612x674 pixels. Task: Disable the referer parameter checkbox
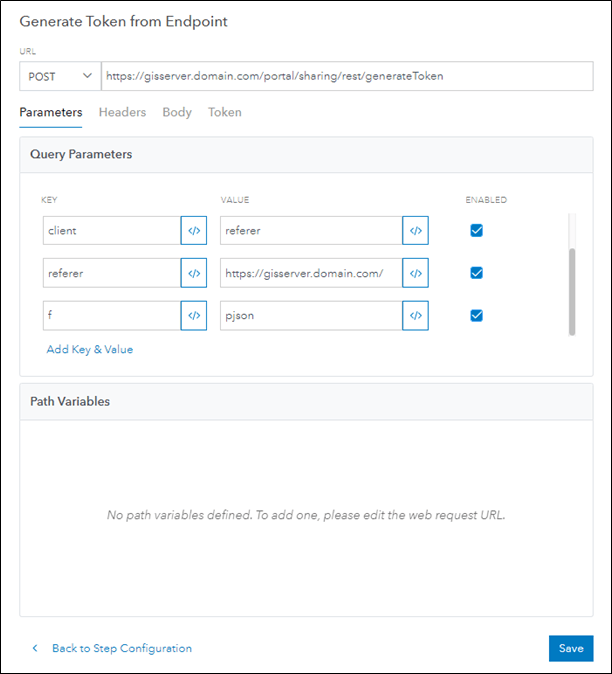point(477,273)
